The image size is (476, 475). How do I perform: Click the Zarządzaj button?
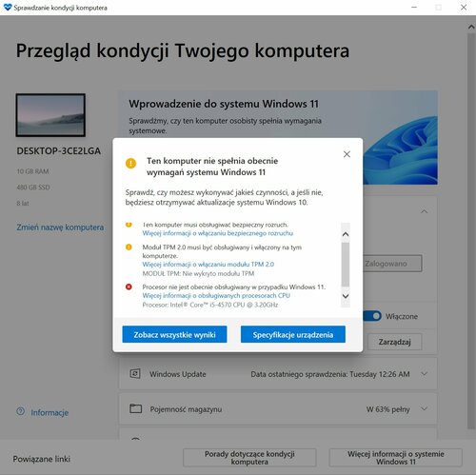[394, 342]
